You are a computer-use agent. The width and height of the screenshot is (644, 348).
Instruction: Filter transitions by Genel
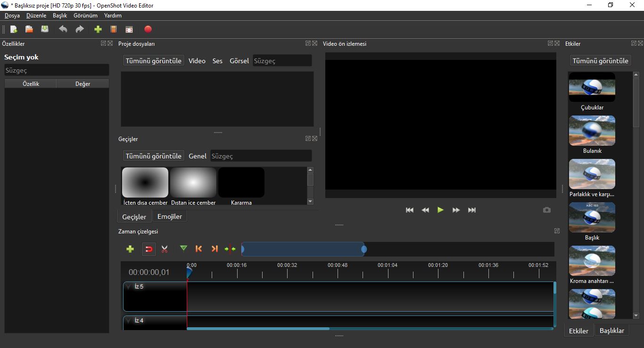198,156
